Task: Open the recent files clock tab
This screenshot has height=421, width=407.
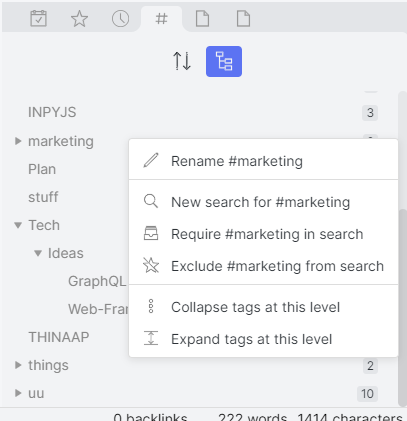Action: click(x=120, y=18)
